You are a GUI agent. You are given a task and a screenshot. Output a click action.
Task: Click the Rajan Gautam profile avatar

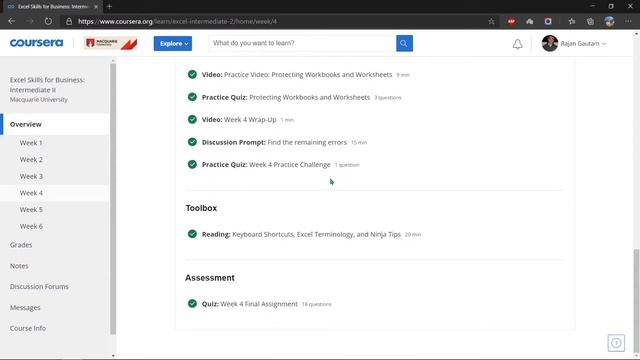coord(549,43)
